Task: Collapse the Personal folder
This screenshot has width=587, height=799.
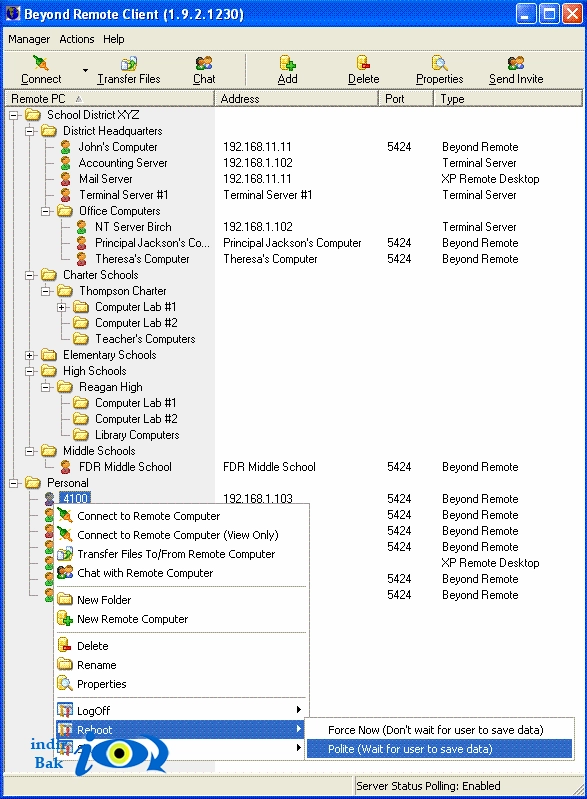Action: [14, 483]
